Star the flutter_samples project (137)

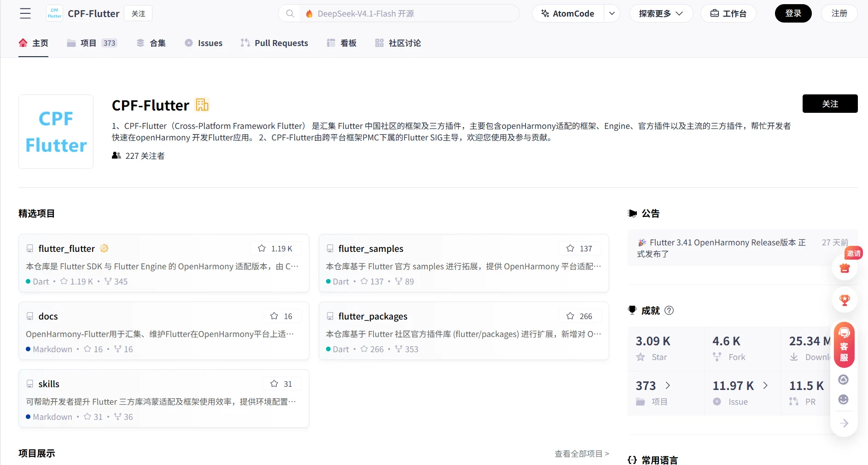click(x=580, y=248)
